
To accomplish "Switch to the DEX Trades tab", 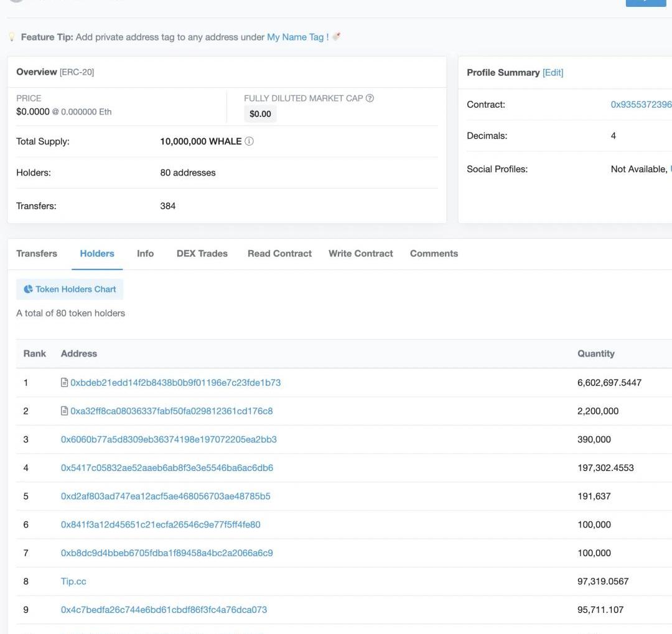I will [202, 253].
